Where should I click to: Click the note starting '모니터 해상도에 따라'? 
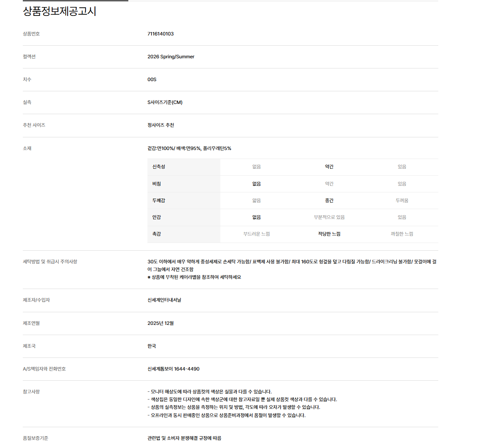209,392
